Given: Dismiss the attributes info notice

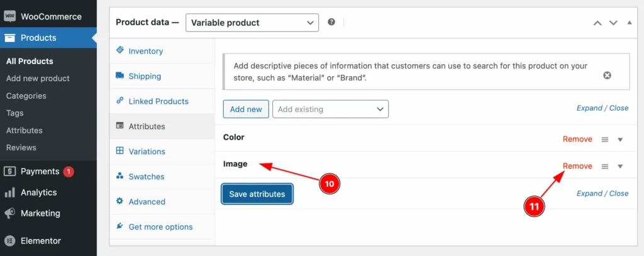Looking at the screenshot, I should (x=607, y=75).
